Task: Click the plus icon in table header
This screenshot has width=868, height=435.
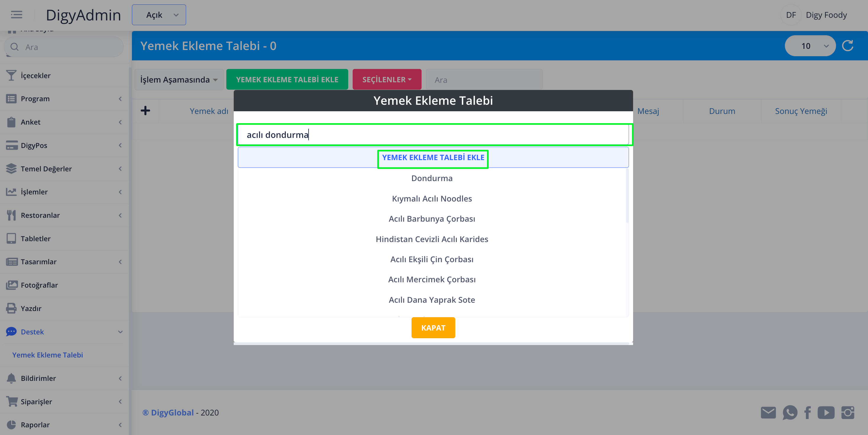Action: (x=145, y=110)
